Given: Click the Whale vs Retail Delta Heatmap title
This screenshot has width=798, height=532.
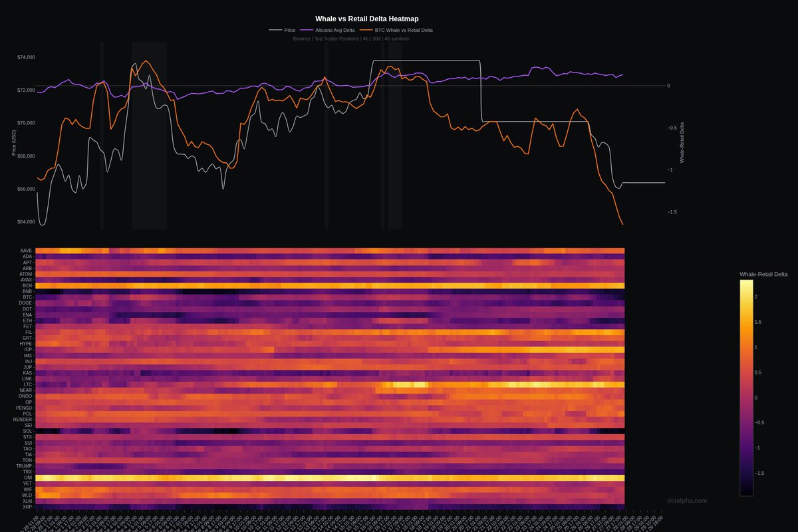Looking at the screenshot, I should [x=367, y=19].
